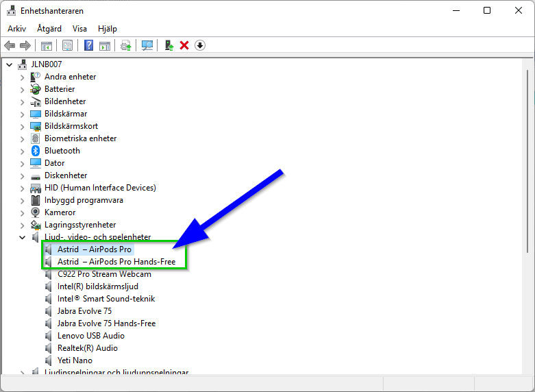Open the Hjälp menu
The width and height of the screenshot is (535, 392).
108,29
